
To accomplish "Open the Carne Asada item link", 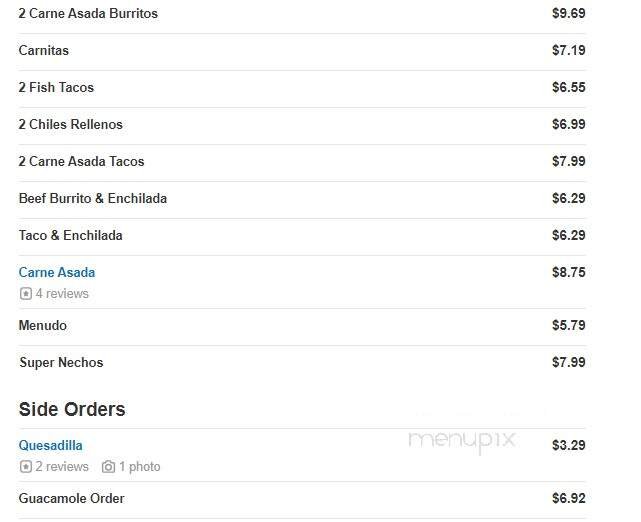I will pos(57,272).
